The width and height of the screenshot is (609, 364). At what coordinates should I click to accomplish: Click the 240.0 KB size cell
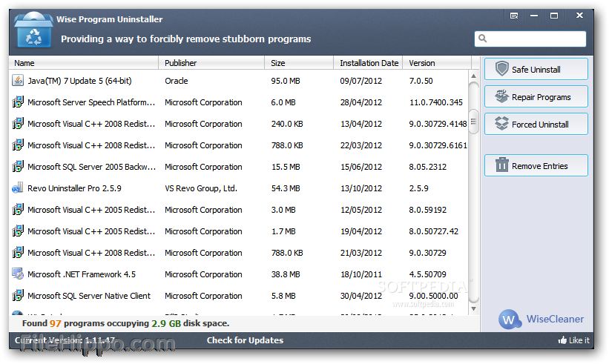pos(287,124)
